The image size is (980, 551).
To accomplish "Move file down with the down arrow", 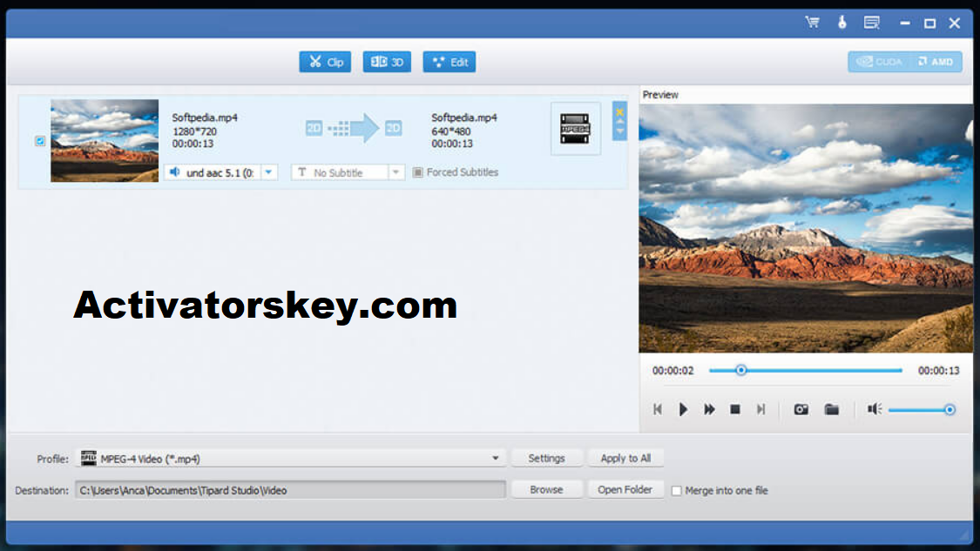I will (620, 131).
